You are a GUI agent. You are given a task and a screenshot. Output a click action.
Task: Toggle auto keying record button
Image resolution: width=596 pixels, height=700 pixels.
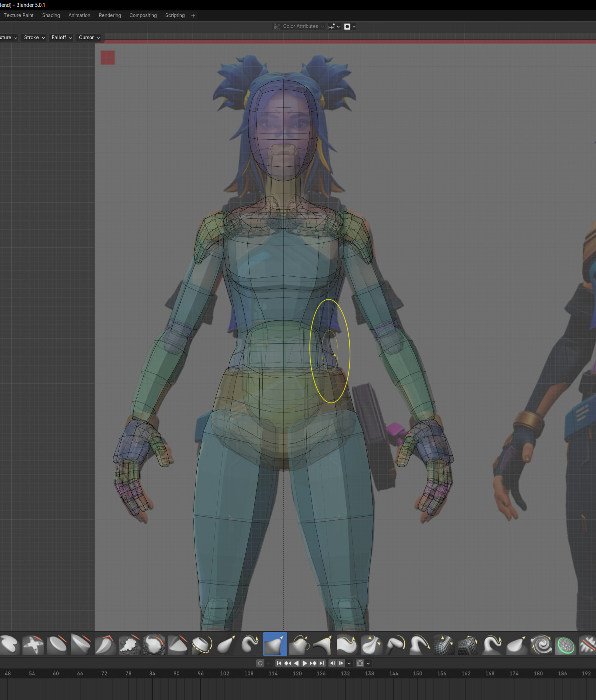[260, 663]
